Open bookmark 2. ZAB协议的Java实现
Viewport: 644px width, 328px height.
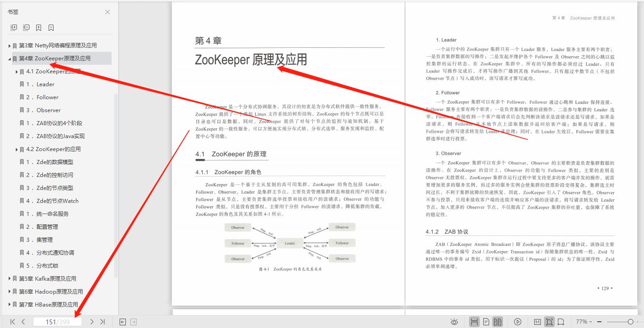point(55,136)
